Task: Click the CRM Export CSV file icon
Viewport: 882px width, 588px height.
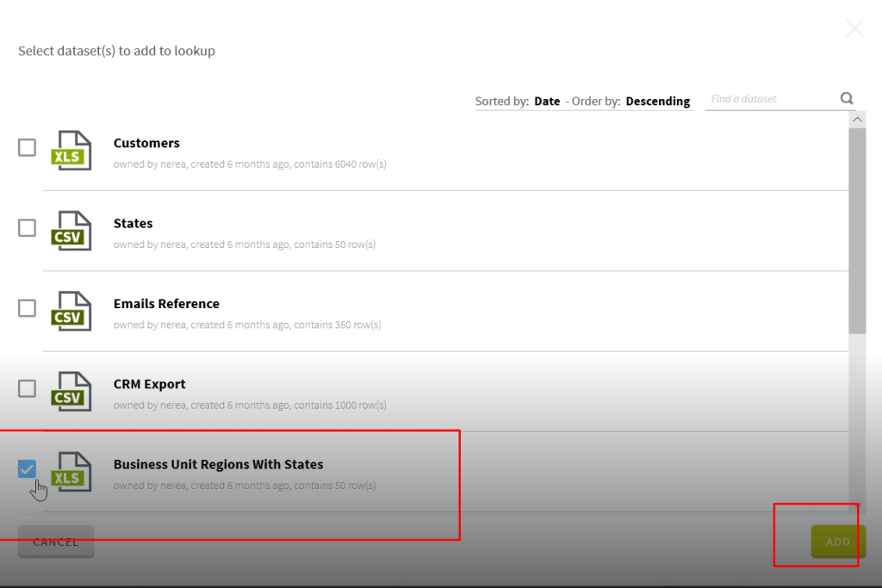Action: pos(71,392)
